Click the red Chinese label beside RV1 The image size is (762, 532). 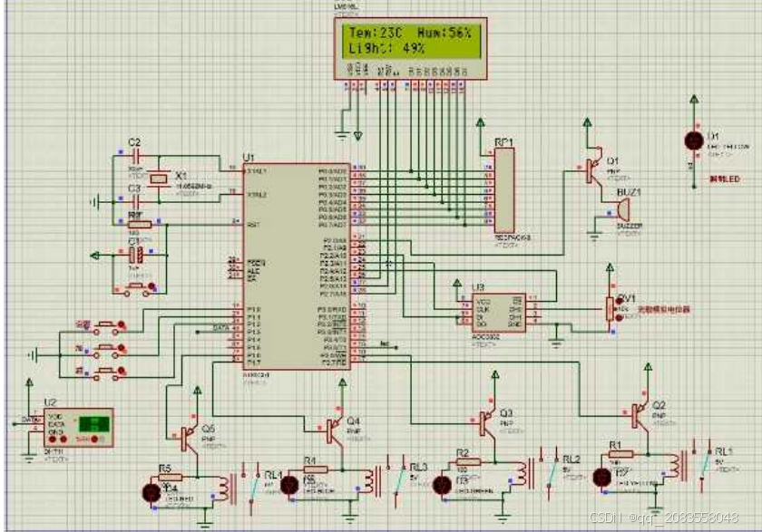pyautogui.click(x=664, y=309)
